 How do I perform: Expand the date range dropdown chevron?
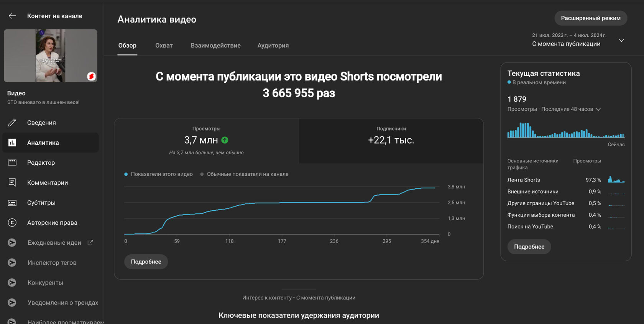(621, 40)
